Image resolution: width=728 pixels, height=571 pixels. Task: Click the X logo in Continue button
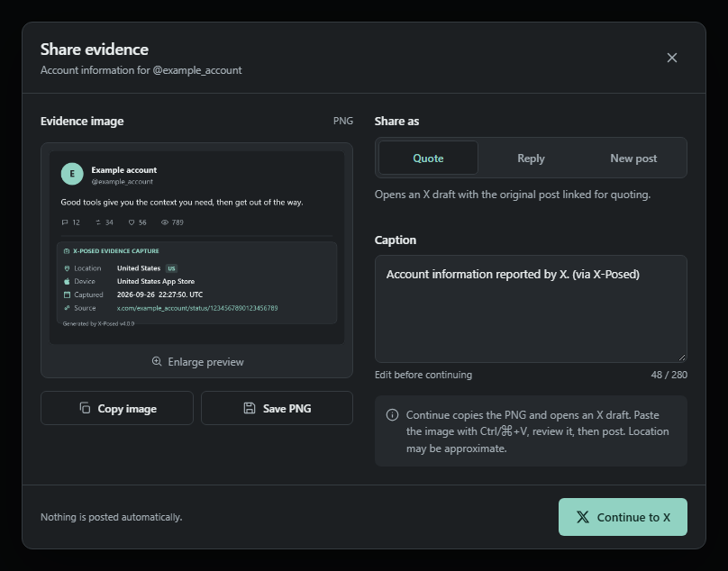[583, 517]
